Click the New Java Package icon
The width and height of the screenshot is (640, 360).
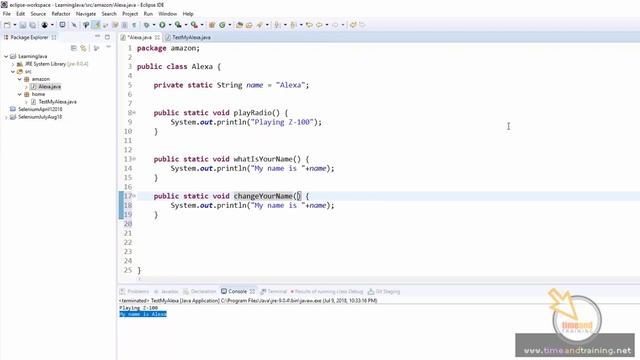[212, 25]
